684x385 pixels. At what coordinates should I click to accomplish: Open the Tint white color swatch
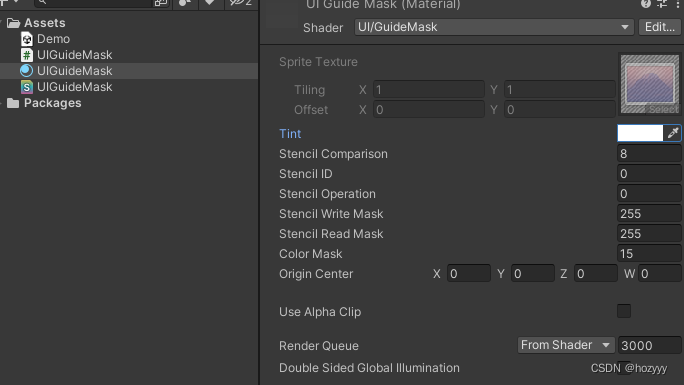[x=640, y=133]
